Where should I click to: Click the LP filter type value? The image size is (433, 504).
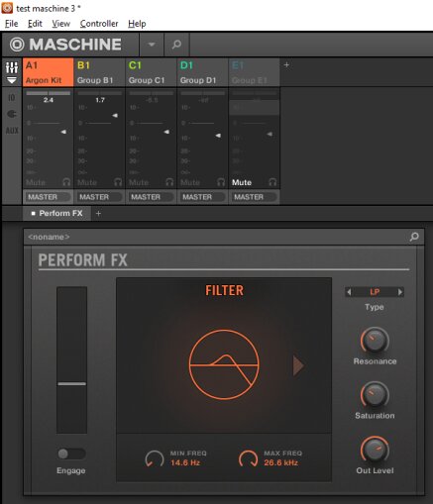tap(375, 292)
